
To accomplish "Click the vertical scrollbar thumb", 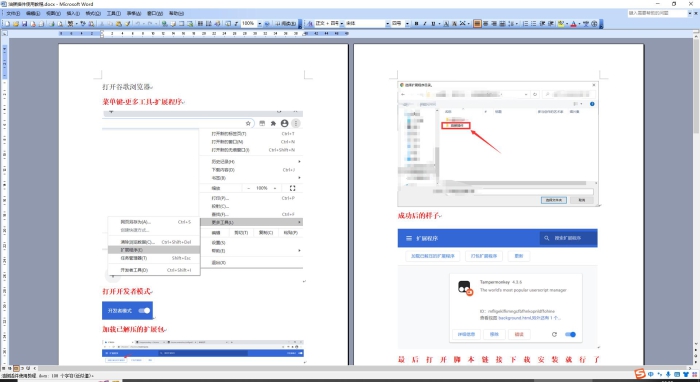I will coord(696,88).
